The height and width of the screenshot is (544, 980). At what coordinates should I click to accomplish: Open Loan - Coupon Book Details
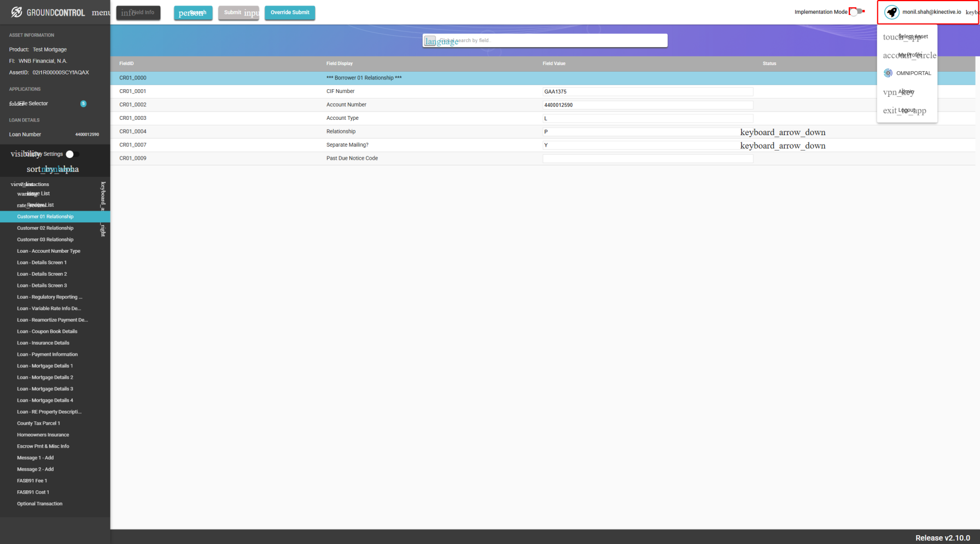[x=47, y=332]
